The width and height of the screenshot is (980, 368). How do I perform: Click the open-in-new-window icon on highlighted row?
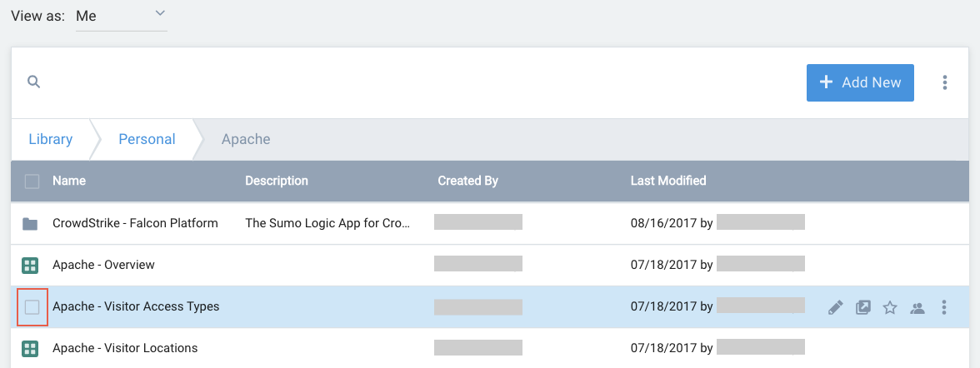pos(863,307)
